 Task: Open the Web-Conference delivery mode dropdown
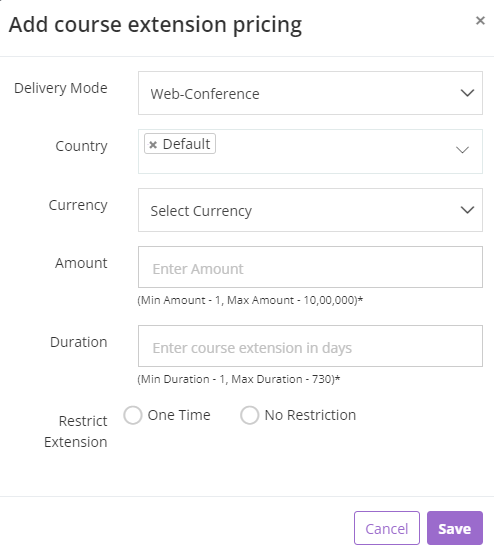pos(310,93)
